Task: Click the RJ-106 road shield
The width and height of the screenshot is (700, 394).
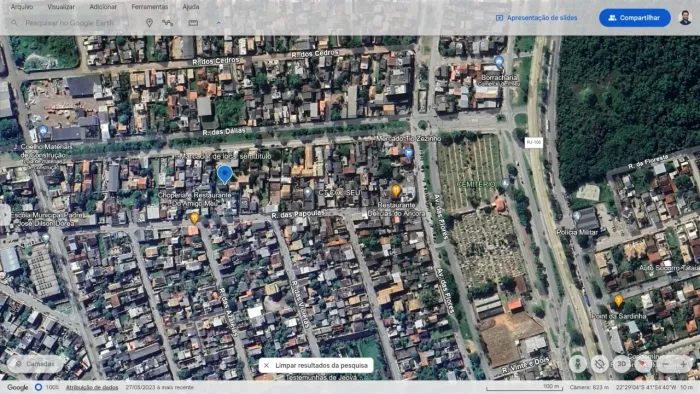Action: [x=534, y=142]
